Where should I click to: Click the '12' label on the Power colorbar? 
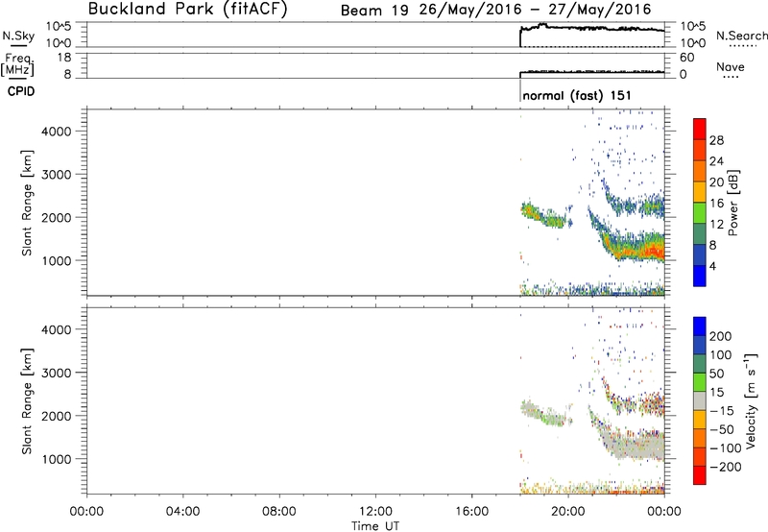(716, 225)
